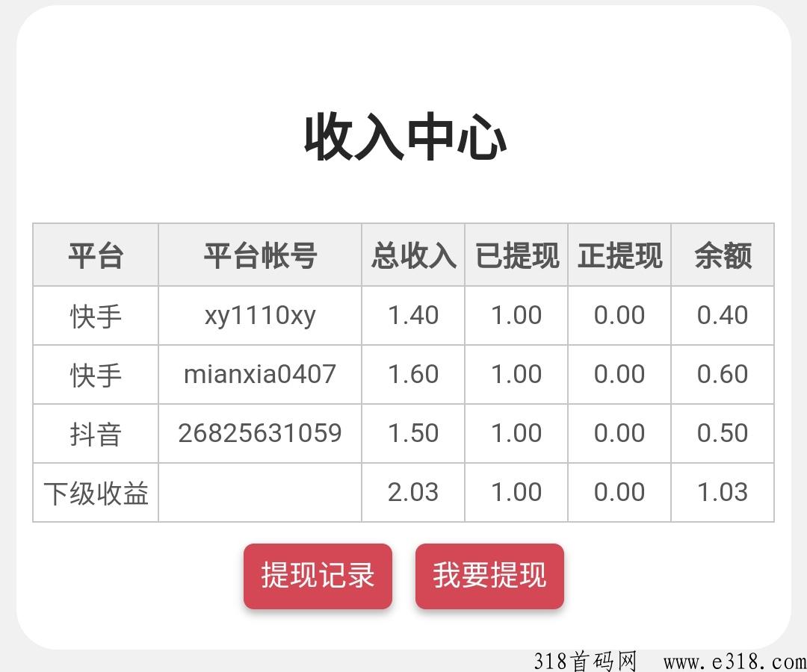Viewport: 807px width, 672px height.
Task: Click the 已提现 column header
Action: pyautogui.click(x=516, y=255)
